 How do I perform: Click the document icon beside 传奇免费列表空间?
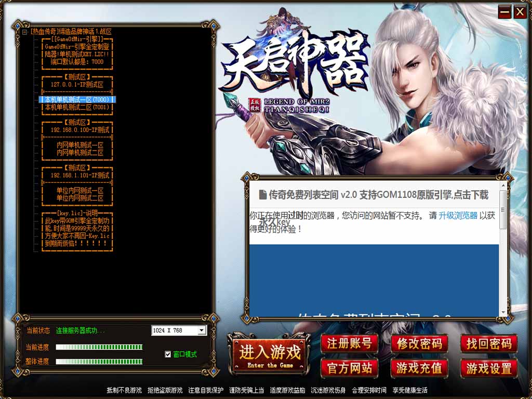tap(262, 195)
